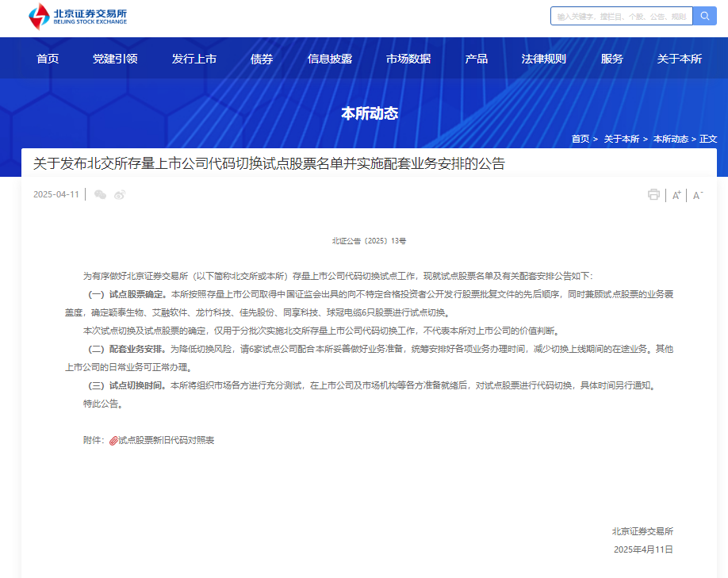728x578 pixels.
Task: Select 首页 in the navigation bar
Action: click(47, 58)
